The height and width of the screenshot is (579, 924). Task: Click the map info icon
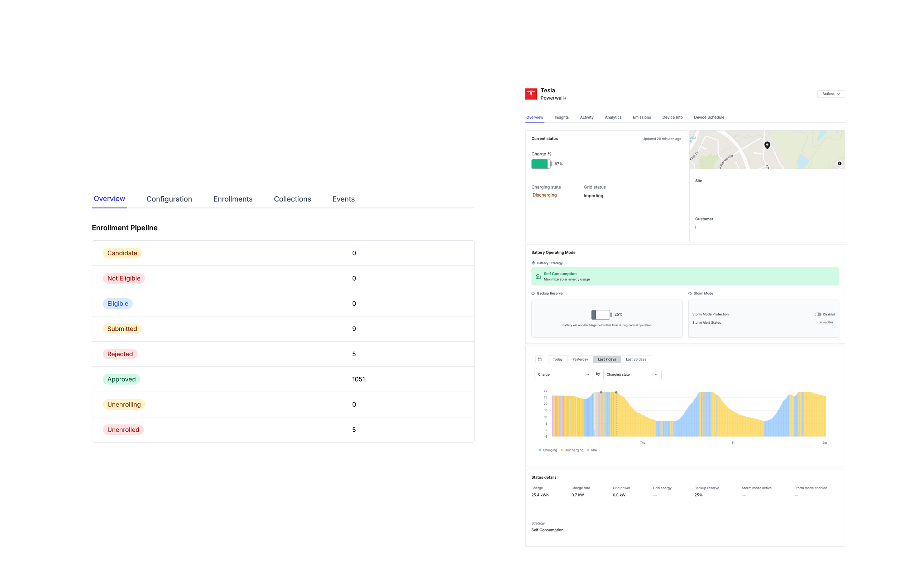pyautogui.click(x=839, y=164)
